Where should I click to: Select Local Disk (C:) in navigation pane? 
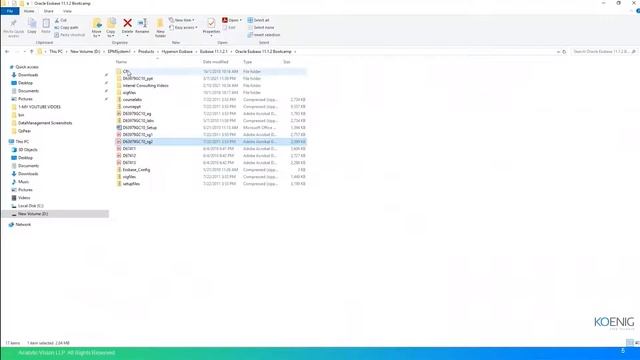(x=27, y=206)
